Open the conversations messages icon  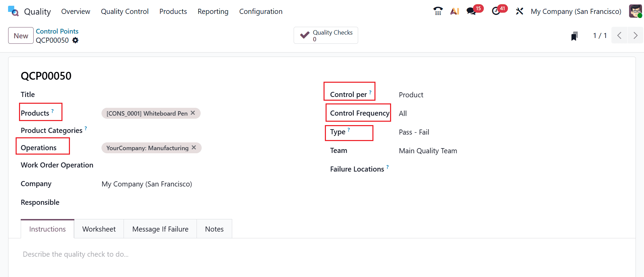click(472, 11)
